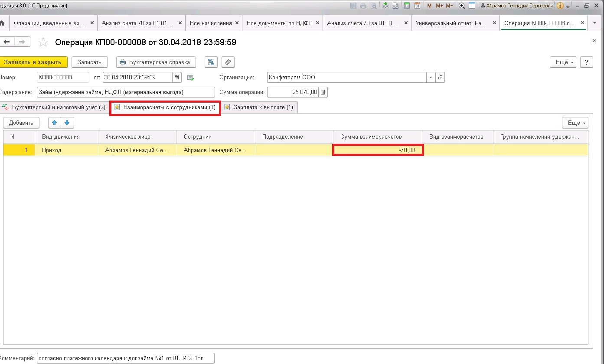Click the Комментарий input field
Viewport: 604px width, 364px height.
pos(126,358)
